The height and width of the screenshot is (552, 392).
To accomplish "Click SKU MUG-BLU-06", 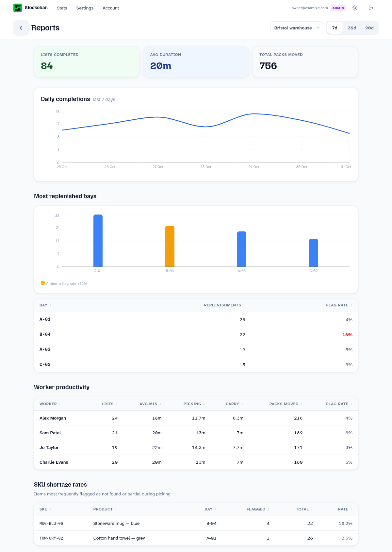I will coord(51,524).
